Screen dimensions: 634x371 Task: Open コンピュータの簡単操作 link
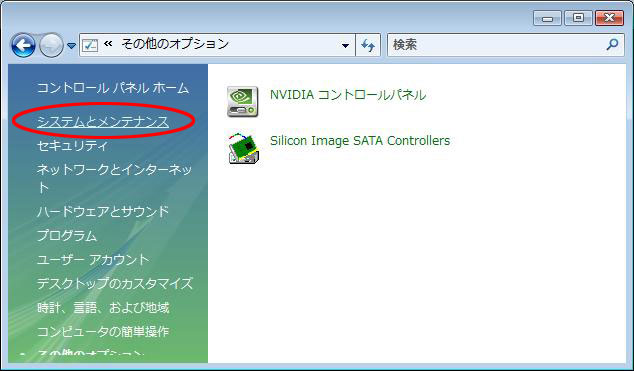103,332
